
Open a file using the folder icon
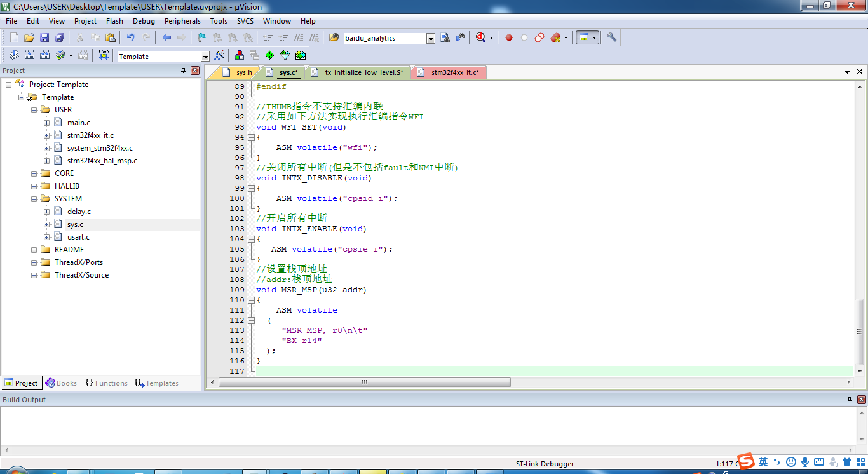(29, 37)
